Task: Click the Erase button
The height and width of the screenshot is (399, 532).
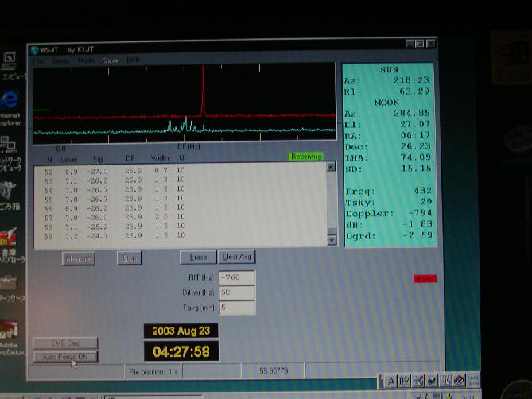Action: (x=198, y=258)
